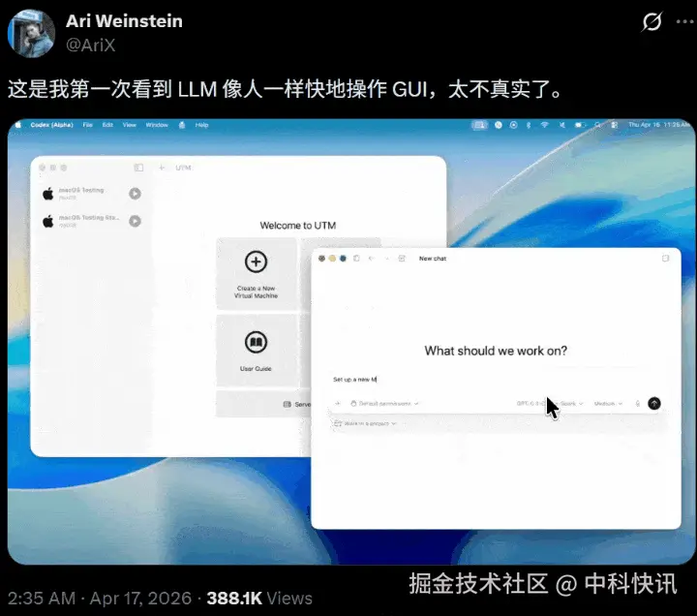The image size is (697, 616).
Task: Click the Codex prompt input field
Action: 496,380
